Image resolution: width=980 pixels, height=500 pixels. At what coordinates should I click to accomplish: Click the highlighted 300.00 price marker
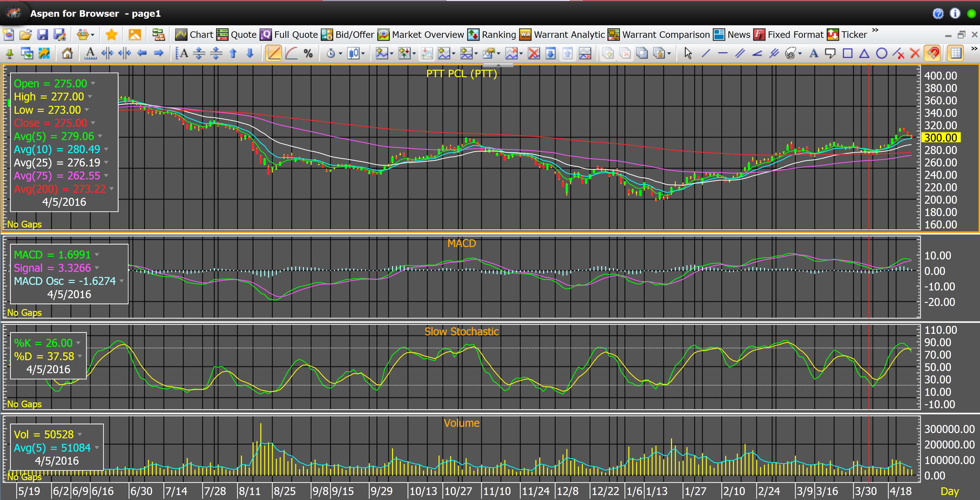click(940, 137)
